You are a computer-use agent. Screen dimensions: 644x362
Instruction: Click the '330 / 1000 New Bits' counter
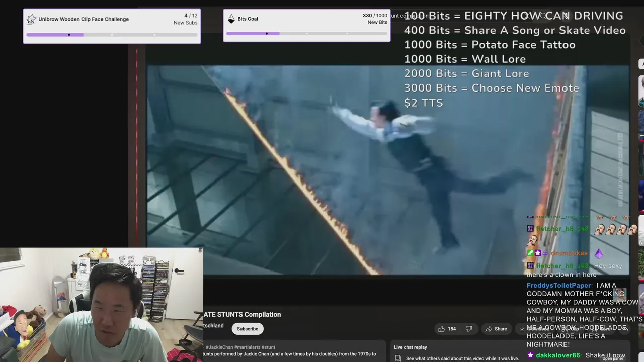(375, 19)
